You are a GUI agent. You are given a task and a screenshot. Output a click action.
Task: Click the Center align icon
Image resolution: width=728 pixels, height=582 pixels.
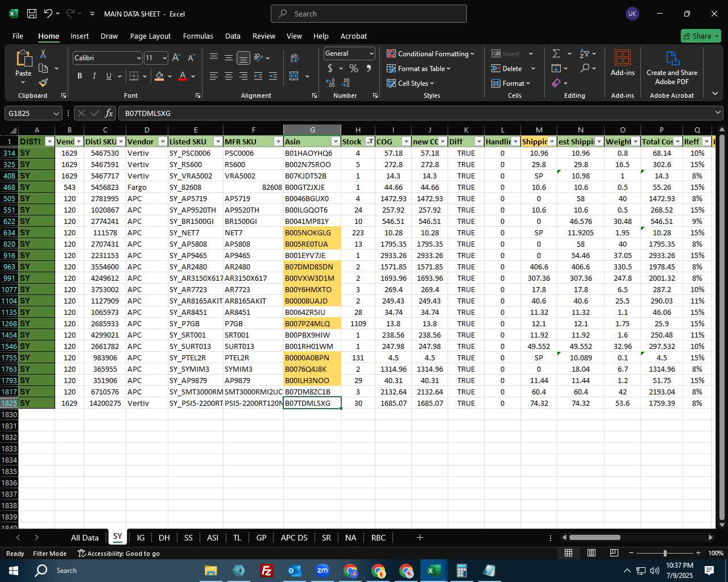pyautogui.click(x=229, y=76)
